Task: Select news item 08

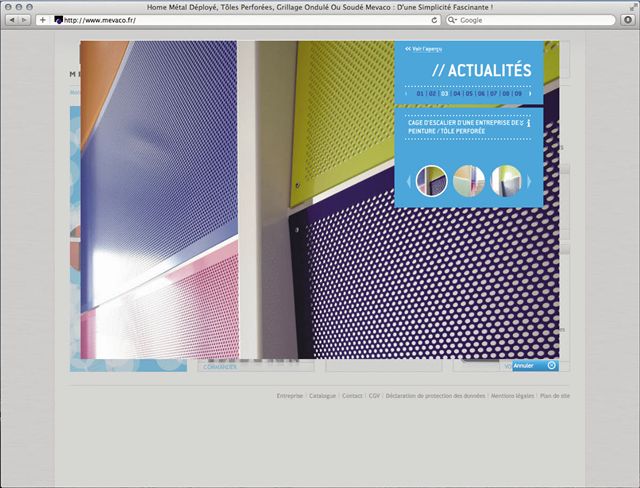Action: [x=506, y=93]
